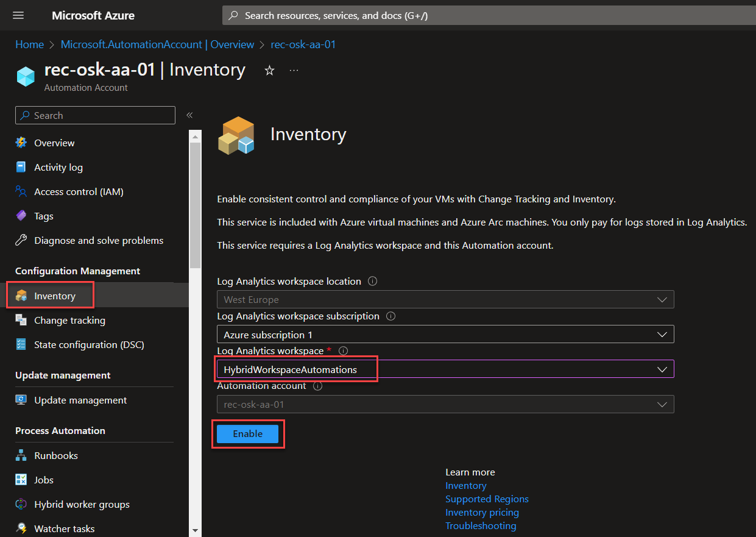Navigate to Home breadcrumb
The height and width of the screenshot is (537, 756).
[29, 44]
